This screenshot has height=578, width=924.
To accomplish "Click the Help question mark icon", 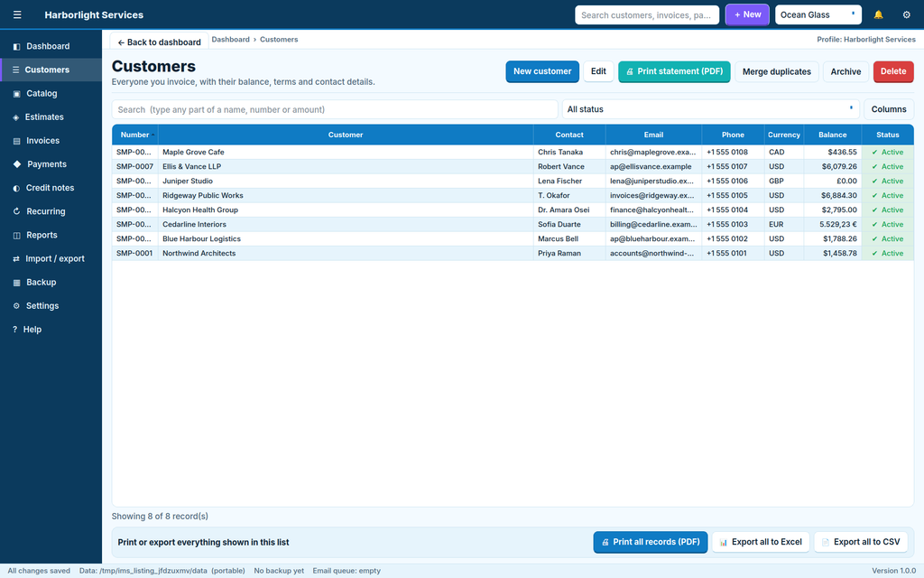I will [x=14, y=329].
